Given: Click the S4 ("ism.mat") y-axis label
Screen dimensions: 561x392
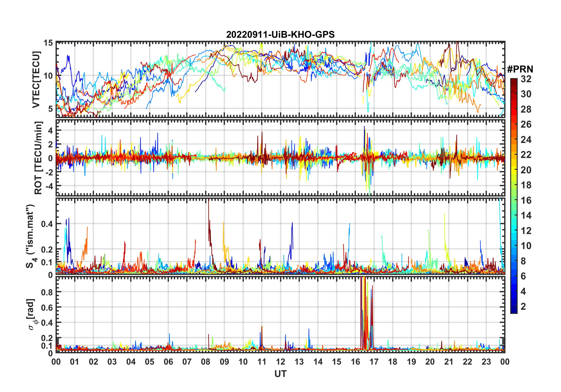Looking at the screenshot, I should 31,236.
